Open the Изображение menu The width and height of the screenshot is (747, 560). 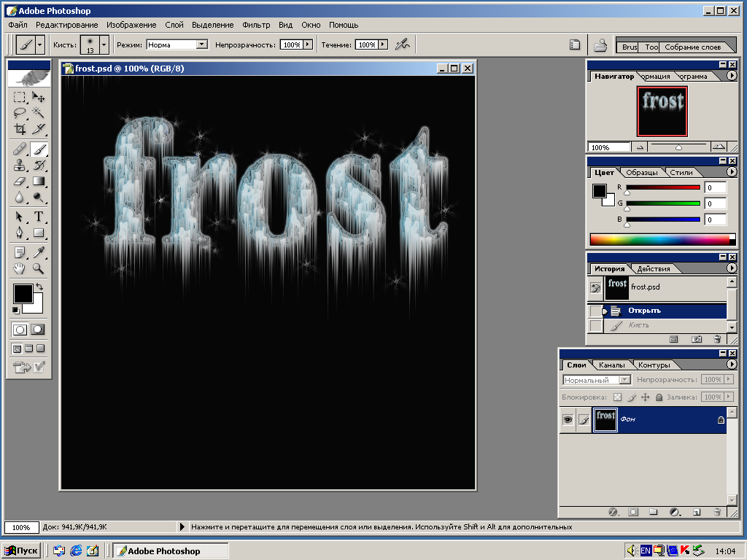(x=131, y=25)
